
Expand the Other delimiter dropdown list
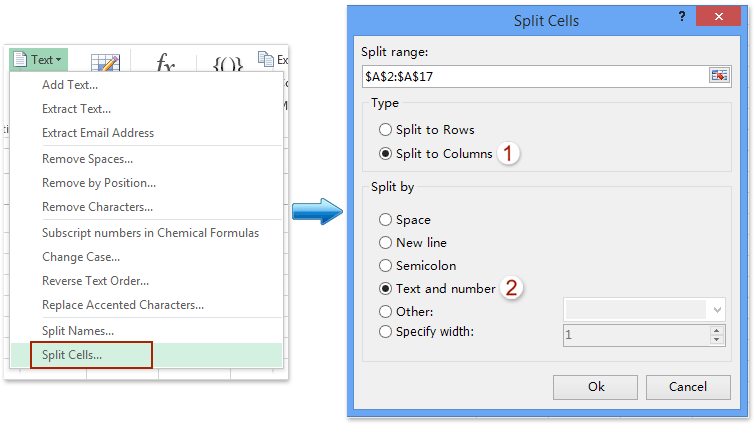(717, 311)
